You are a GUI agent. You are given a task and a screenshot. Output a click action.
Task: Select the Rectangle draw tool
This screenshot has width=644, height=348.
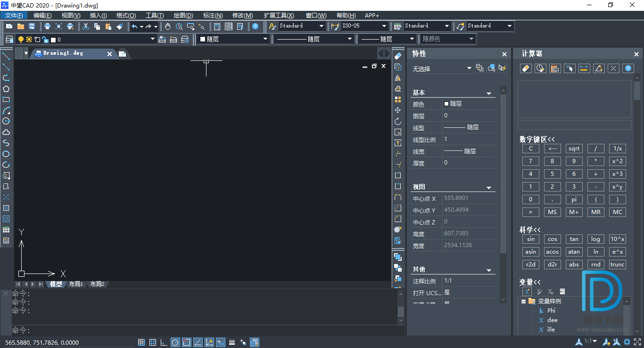6,99
